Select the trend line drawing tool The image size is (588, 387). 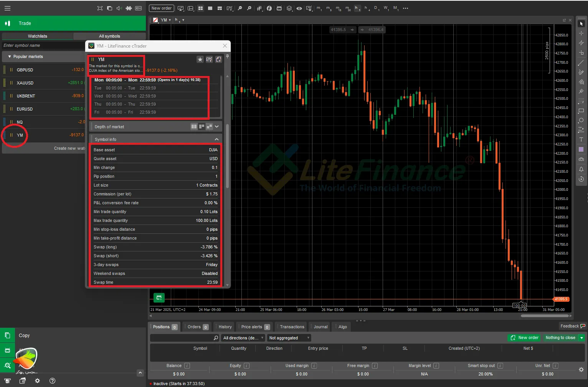[x=581, y=62]
